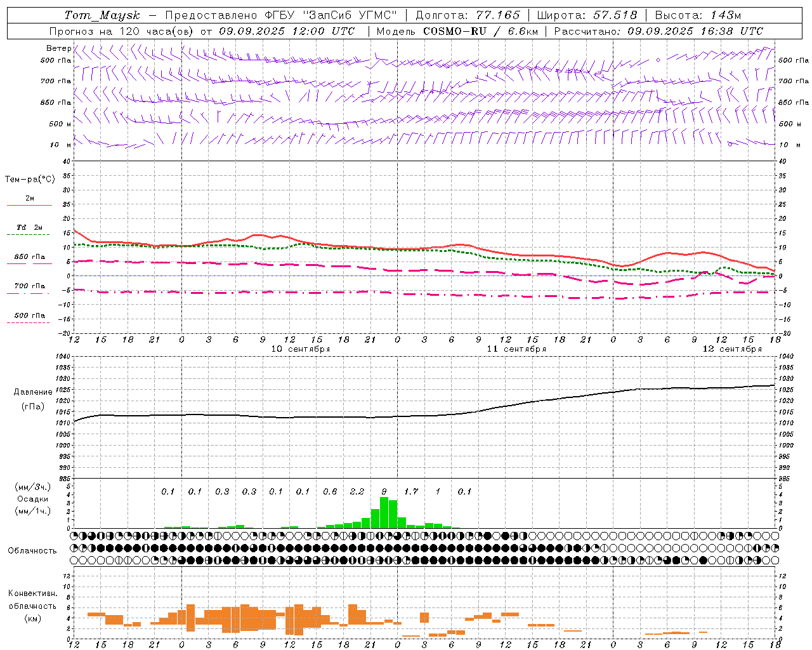The height and width of the screenshot is (650, 812).
Task: Click the "(мм/1ч.)" precipitation unit label
Action: pos(33,511)
